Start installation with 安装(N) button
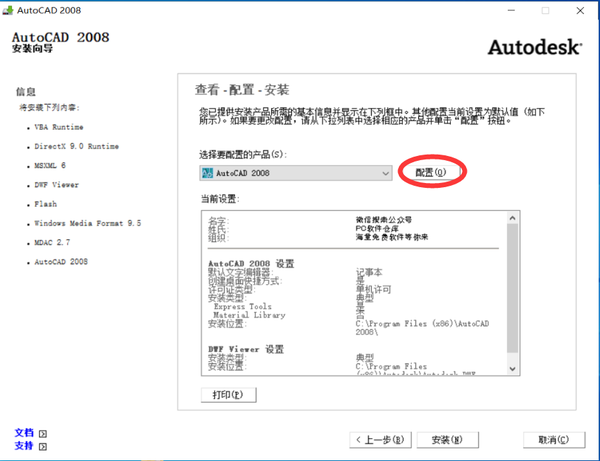 tap(447, 440)
